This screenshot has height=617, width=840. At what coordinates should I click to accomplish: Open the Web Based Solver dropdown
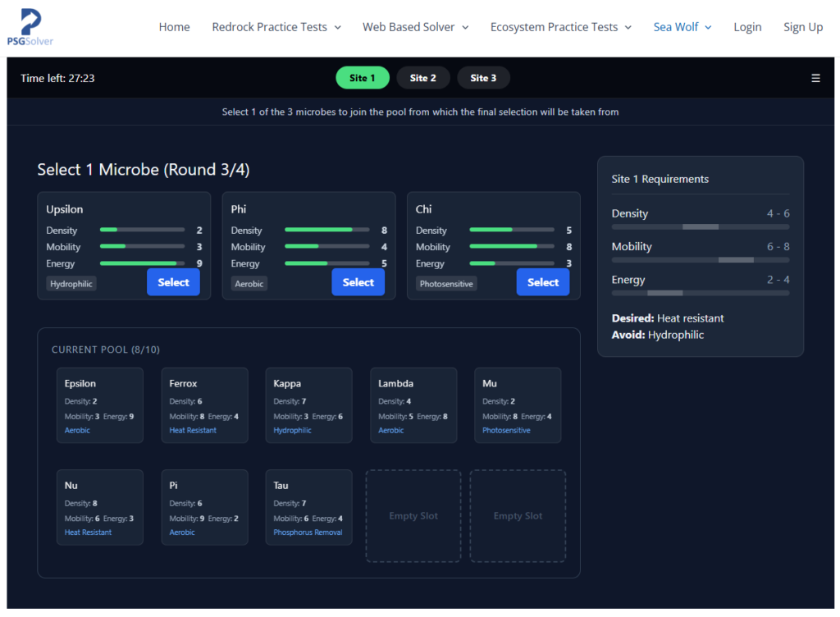[415, 27]
